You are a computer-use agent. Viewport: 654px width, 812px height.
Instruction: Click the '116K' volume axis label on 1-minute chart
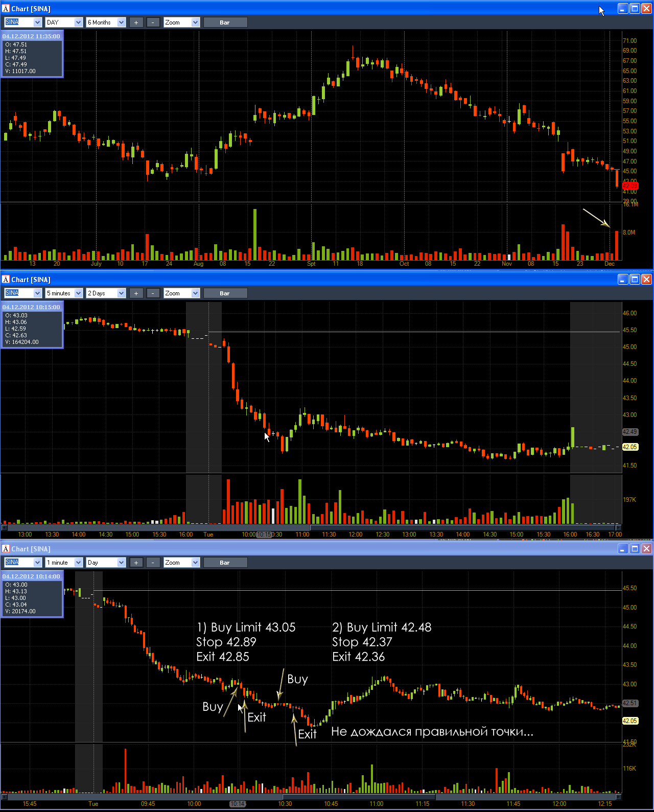(x=629, y=769)
